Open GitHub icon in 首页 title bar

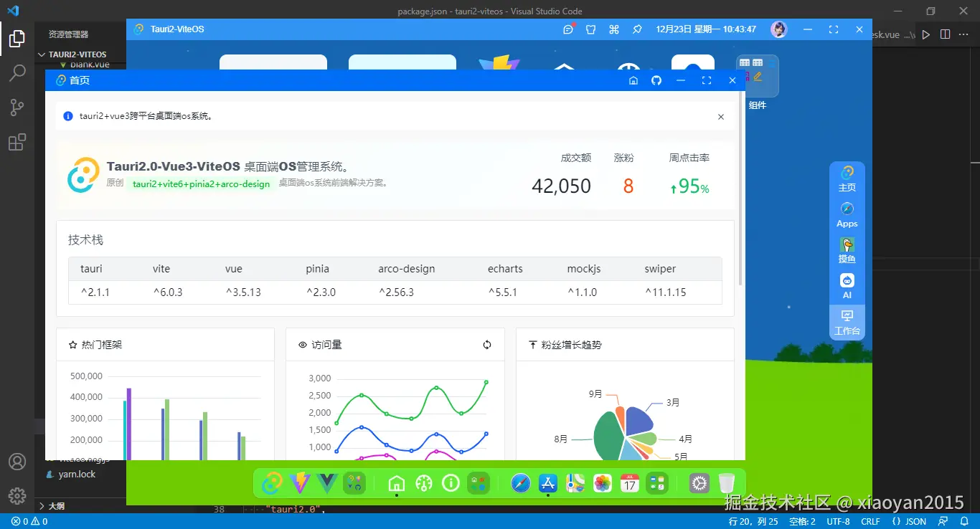pyautogui.click(x=656, y=80)
